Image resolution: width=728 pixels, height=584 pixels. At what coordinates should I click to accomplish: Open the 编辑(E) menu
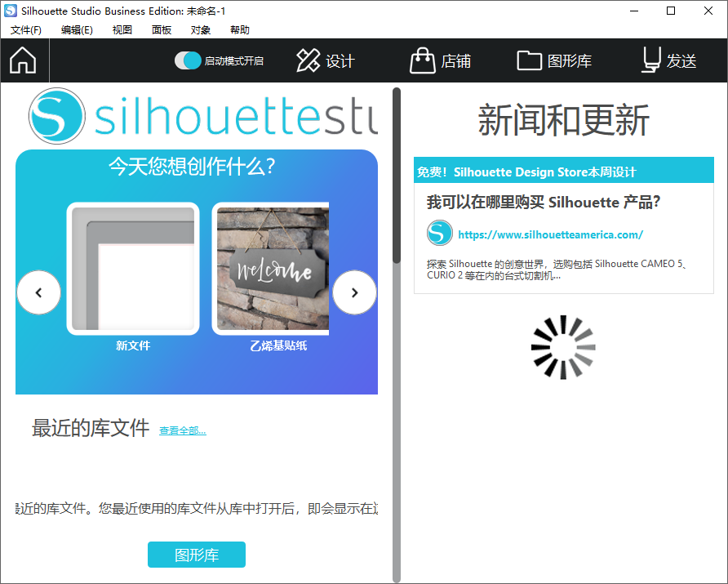(77, 29)
